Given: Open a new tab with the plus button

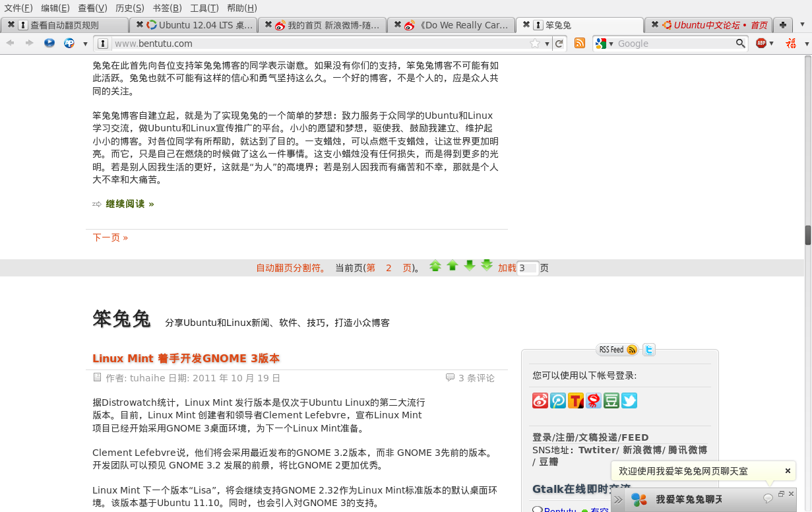Looking at the screenshot, I should click(x=782, y=25).
